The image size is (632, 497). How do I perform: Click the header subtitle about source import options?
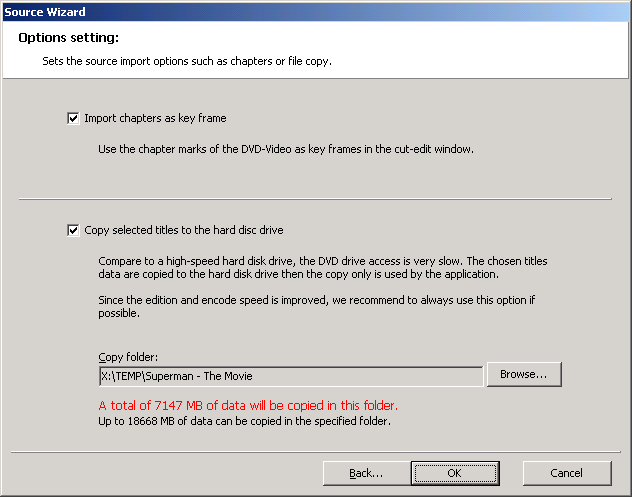click(187, 61)
